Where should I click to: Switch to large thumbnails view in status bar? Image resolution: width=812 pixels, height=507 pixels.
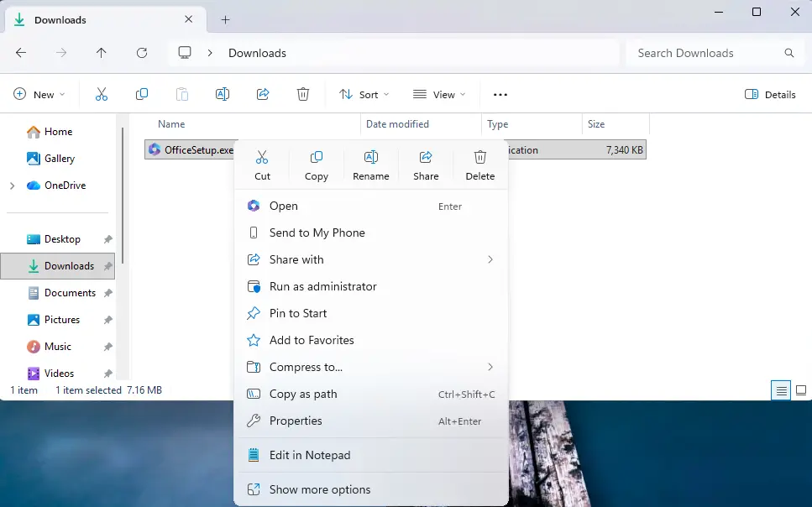(802, 389)
